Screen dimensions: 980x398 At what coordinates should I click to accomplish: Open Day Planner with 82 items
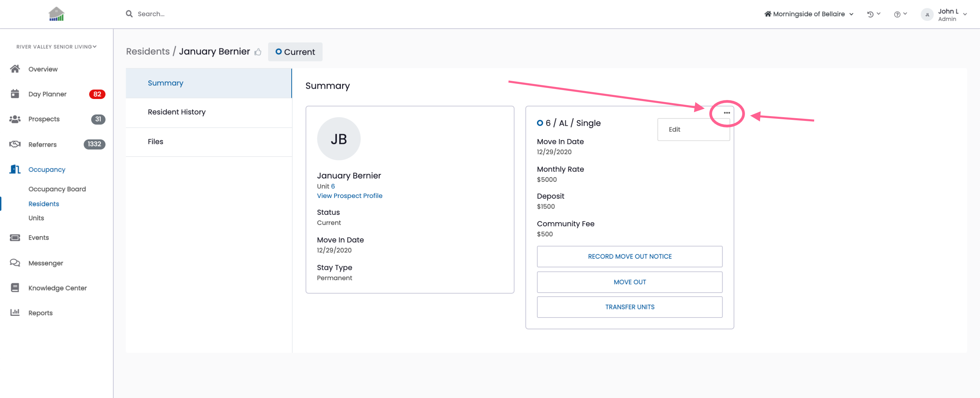pos(47,94)
